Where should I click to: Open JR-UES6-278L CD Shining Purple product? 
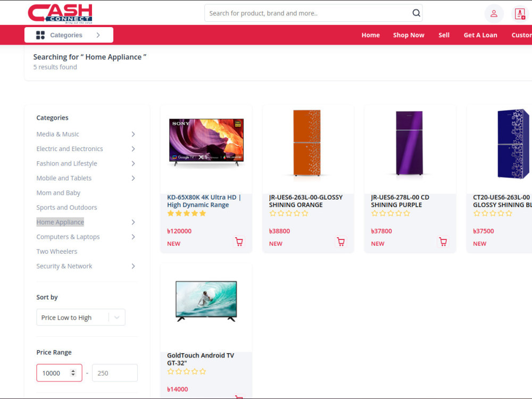click(400, 201)
